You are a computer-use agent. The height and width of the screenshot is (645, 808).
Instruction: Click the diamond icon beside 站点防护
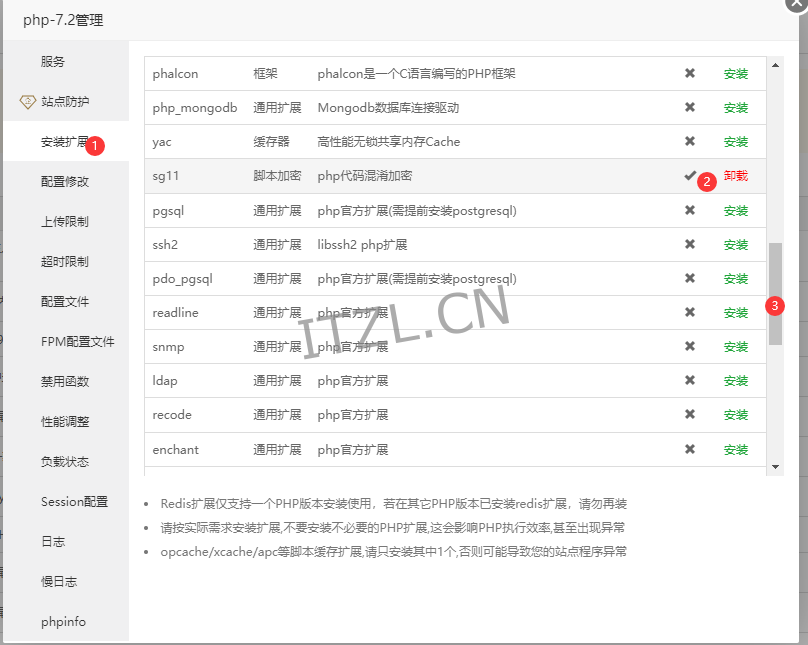coord(27,101)
